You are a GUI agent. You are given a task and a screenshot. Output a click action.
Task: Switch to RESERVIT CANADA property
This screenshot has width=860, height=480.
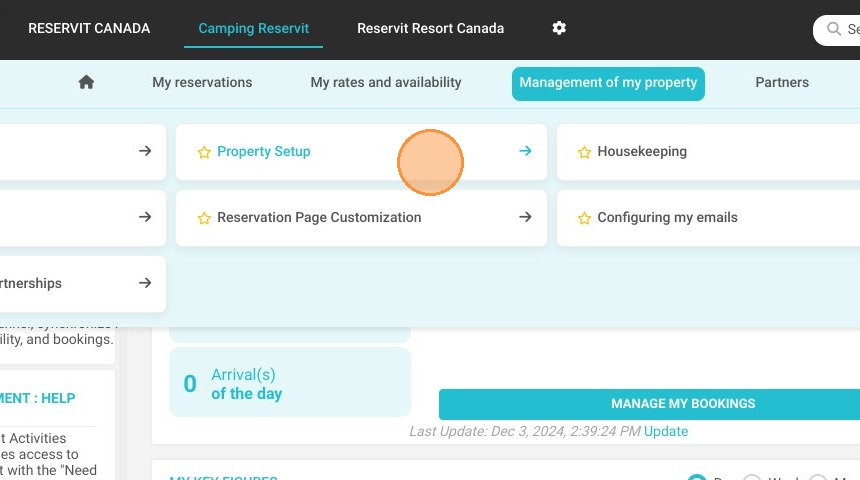point(89,29)
